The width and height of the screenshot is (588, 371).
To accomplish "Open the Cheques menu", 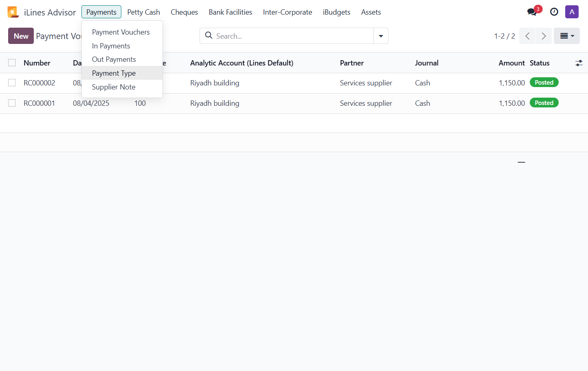I will [184, 12].
